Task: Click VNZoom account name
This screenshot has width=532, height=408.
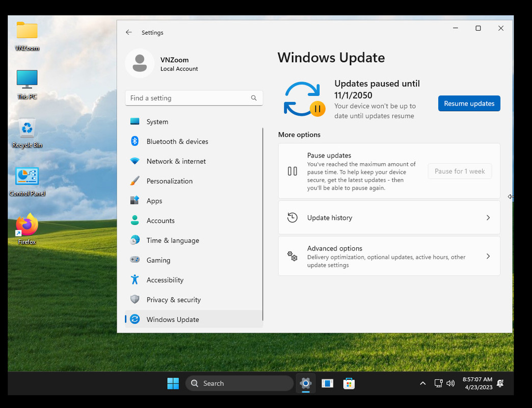Action: 174,60
